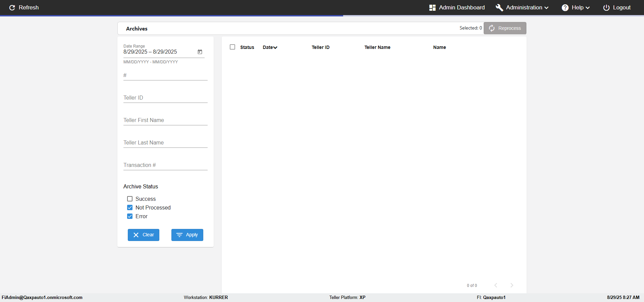Click the Teller Platform: XP status text

347,297
